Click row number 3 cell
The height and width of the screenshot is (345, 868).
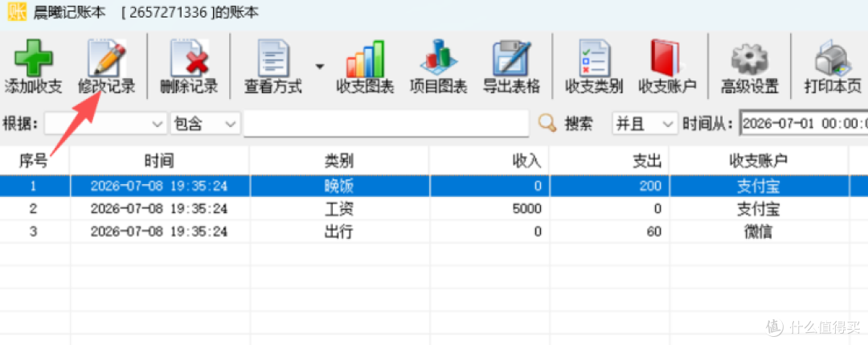[x=35, y=232]
